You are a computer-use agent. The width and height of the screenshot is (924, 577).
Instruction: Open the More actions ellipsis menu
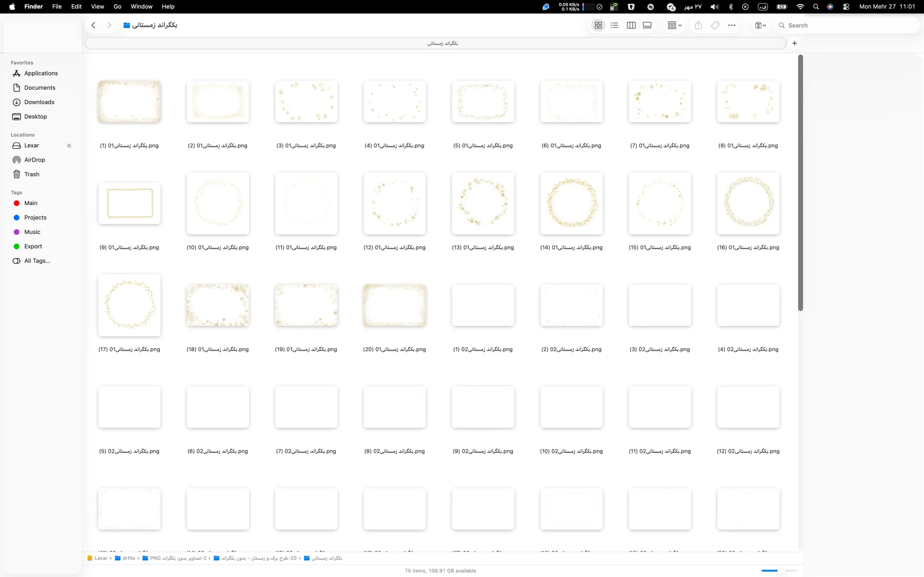[x=732, y=25]
